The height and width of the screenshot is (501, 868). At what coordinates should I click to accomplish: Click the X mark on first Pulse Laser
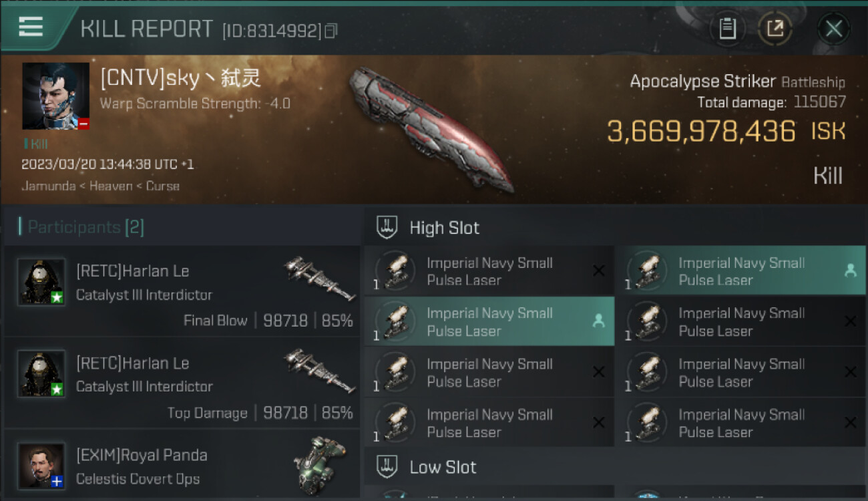click(598, 271)
